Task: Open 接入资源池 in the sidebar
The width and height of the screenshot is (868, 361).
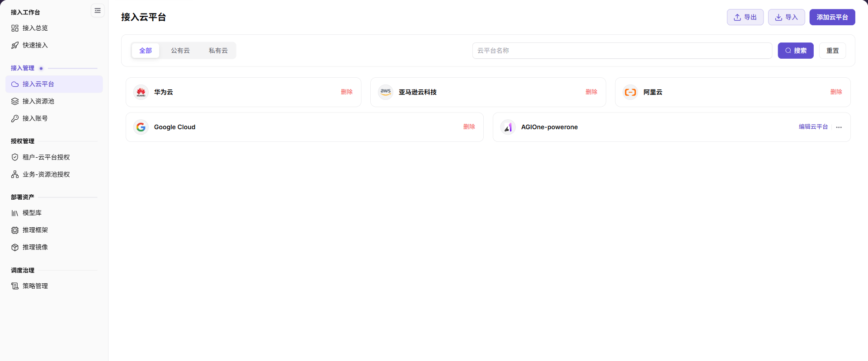Action: (54, 101)
